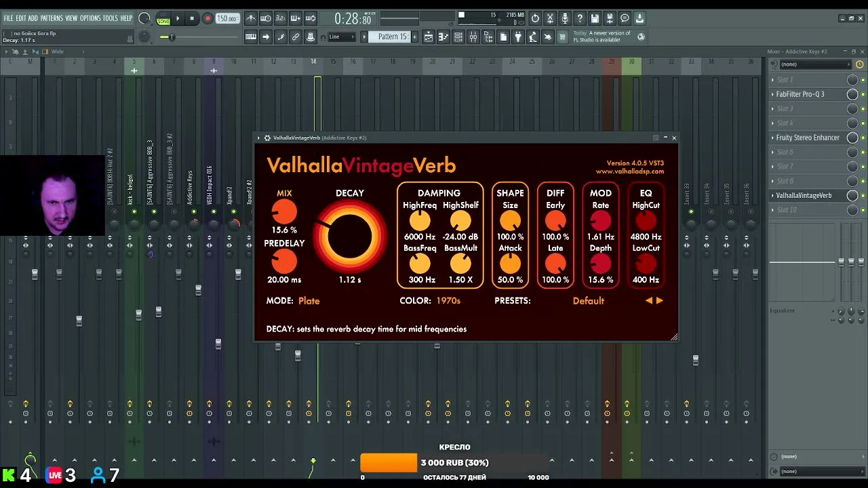Click the Valhalla plugin options gear icon
Viewport: 868px width, 488px height.
(267, 138)
